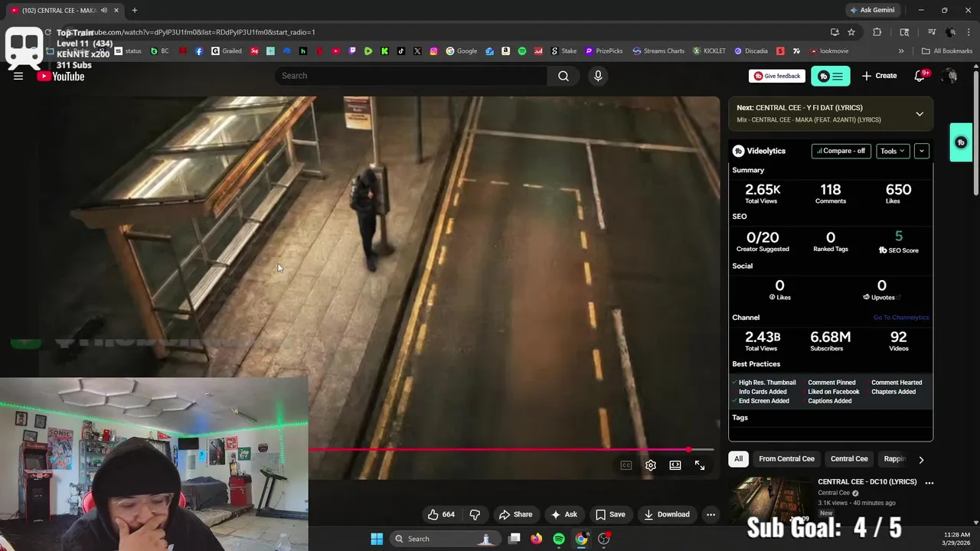Expand the Next up mix panel
Image resolution: width=980 pixels, height=551 pixels.
coord(920,114)
